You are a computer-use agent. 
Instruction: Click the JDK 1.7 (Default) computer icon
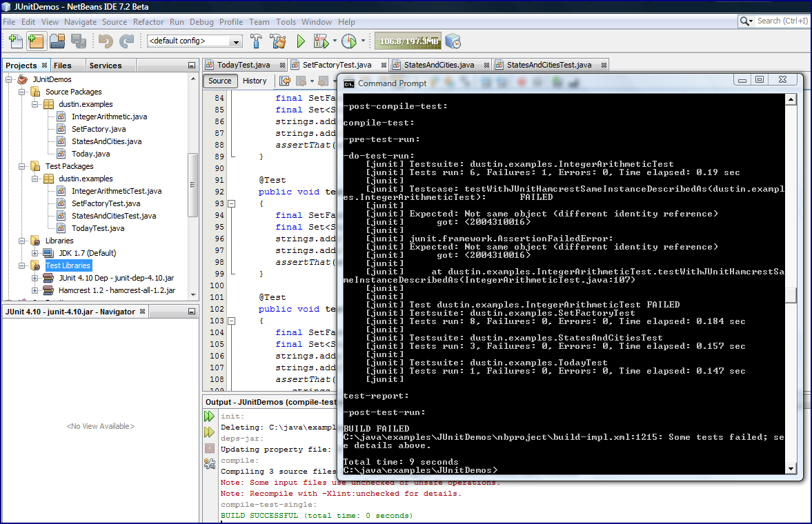(x=49, y=253)
